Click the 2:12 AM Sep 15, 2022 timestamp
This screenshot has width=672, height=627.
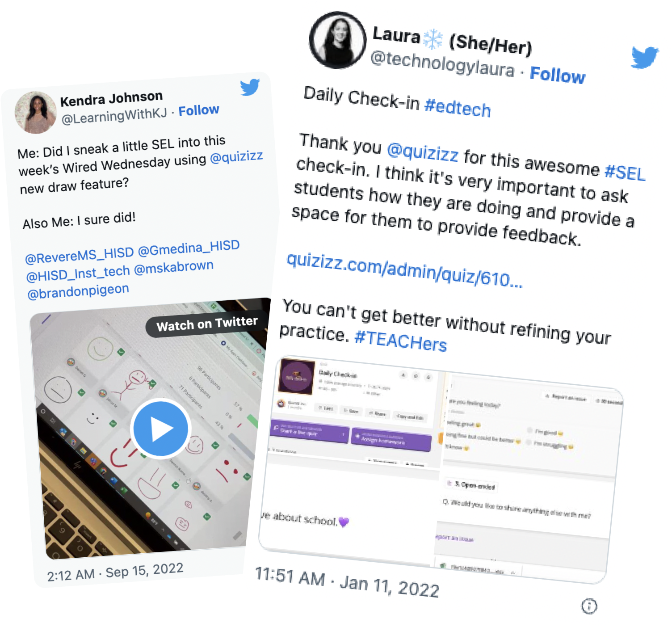pyautogui.click(x=115, y=572)
